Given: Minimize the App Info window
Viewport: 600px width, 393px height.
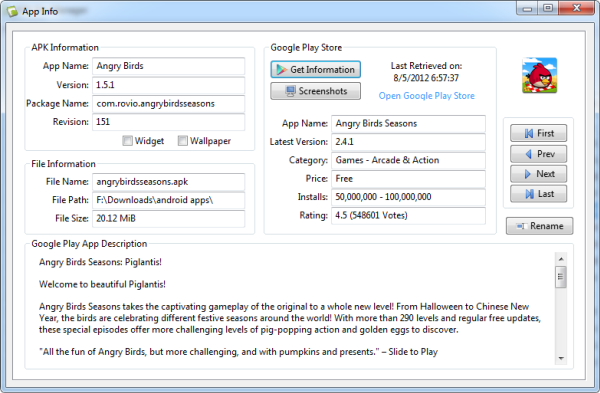Looking at the screenshot, I should [528, 8].
